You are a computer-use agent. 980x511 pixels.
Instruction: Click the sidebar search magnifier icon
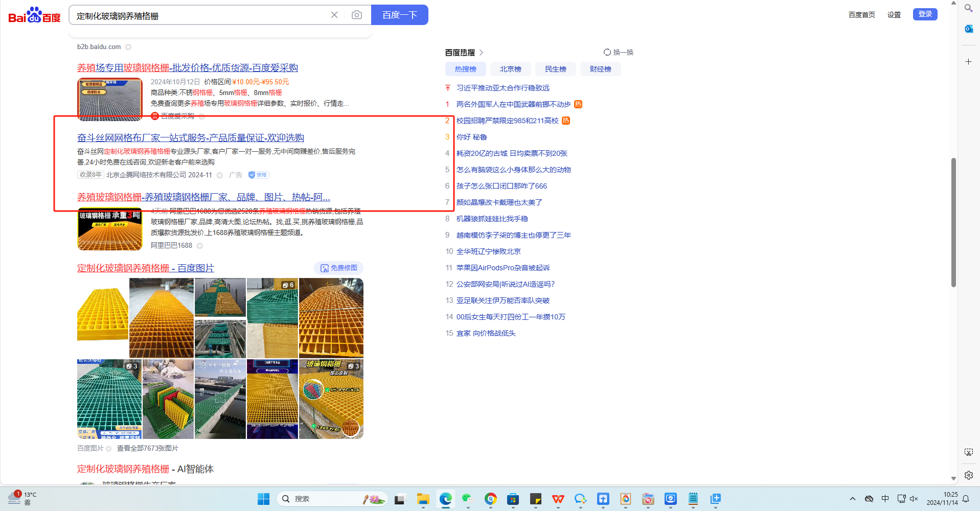(968, 8)
